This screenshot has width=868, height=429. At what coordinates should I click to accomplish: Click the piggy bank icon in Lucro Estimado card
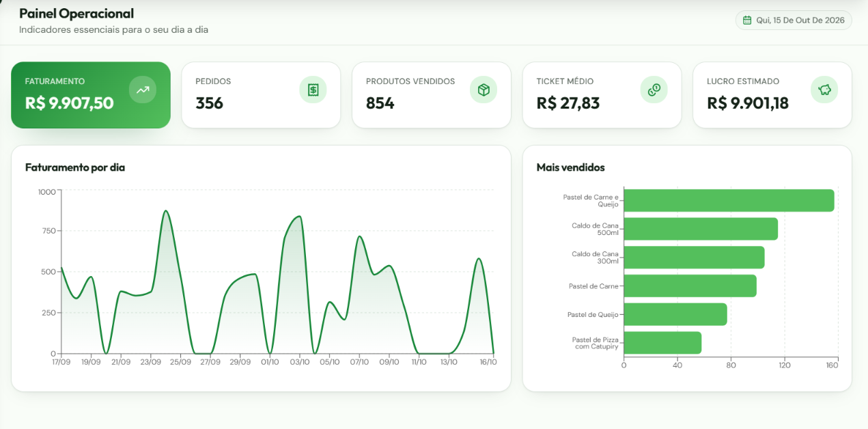tap(824, 89)
